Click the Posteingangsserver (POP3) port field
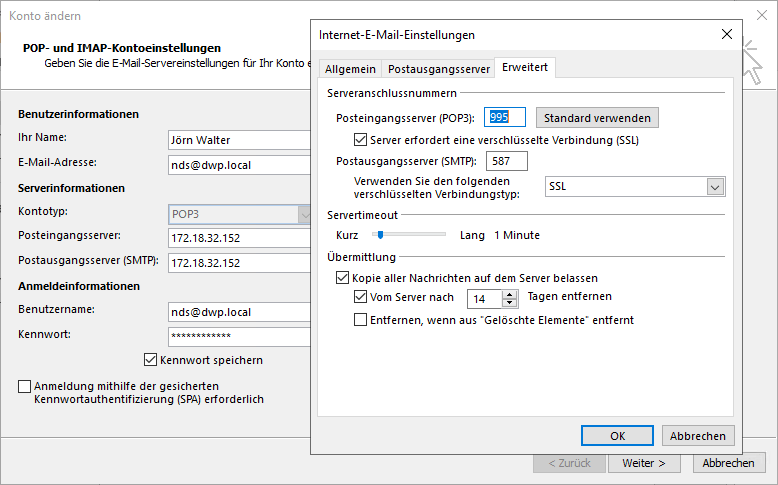This screenshot has height=485, width=778. (x=505, y=118)
